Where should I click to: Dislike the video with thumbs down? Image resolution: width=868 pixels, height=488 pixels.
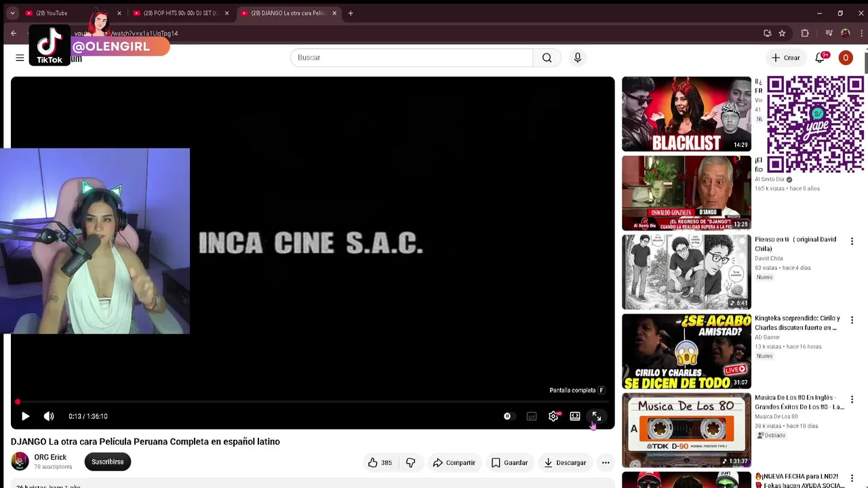[410, 462]
